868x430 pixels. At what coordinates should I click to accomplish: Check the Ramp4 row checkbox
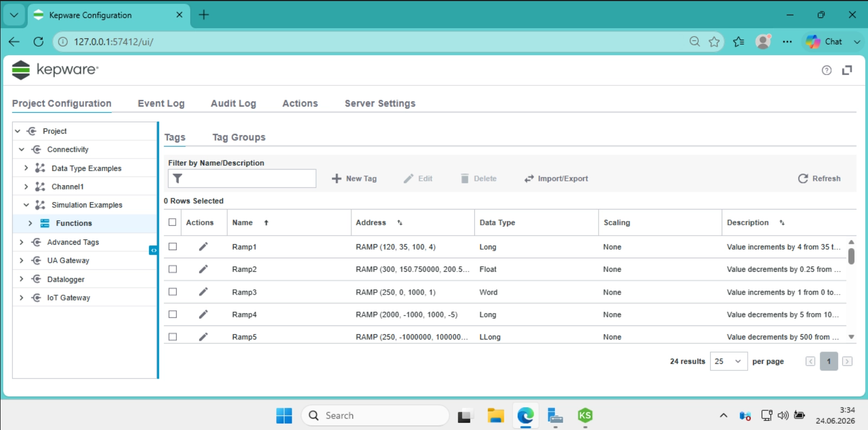[172, 314]
